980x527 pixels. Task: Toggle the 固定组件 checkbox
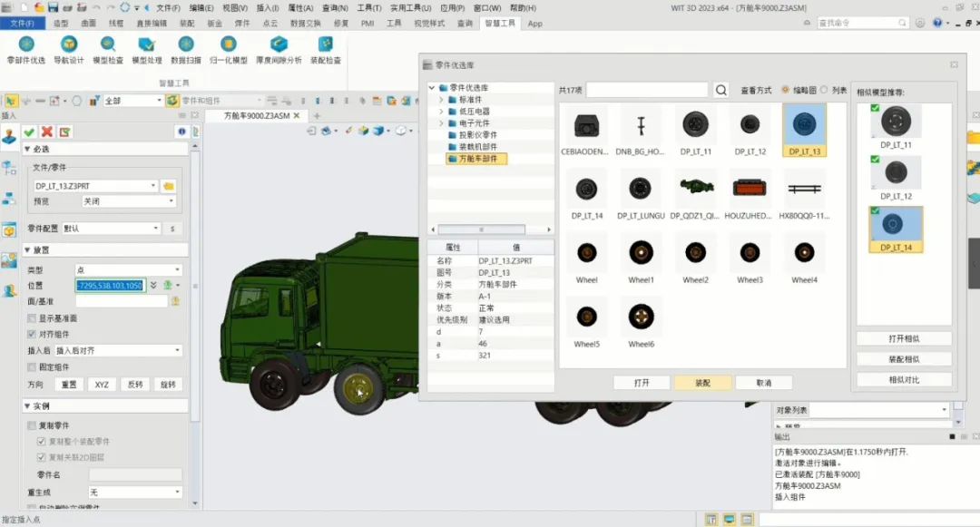pos(32,367)
